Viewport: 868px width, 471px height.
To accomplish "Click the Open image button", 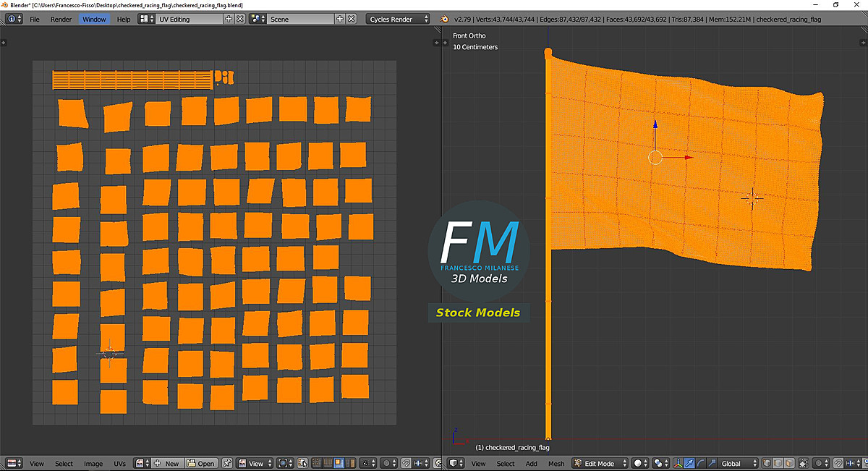I will point(201,463).
